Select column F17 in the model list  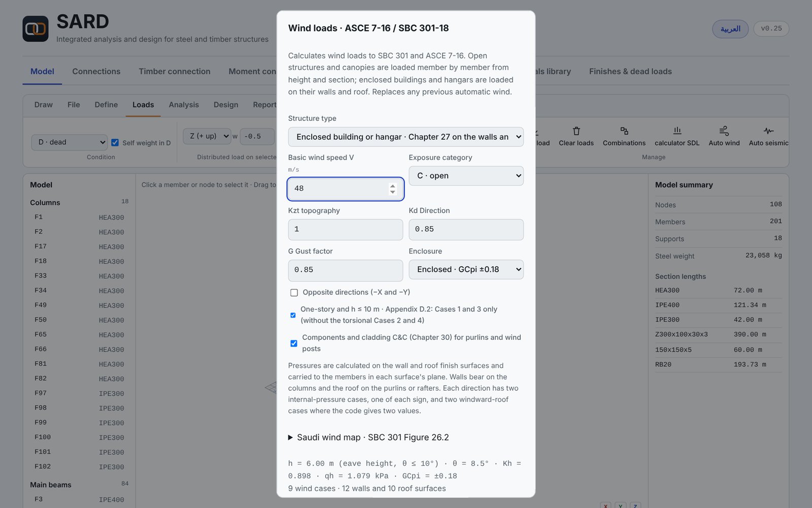tap(79, 246)
